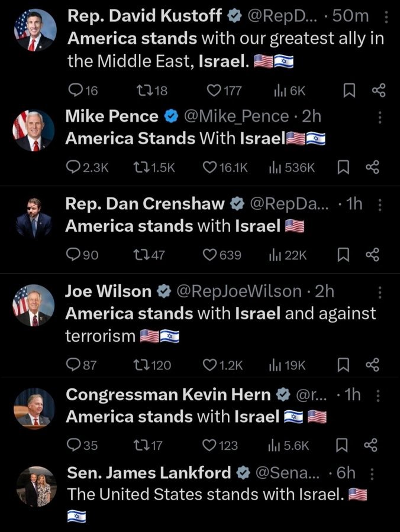Open @RepJoeWilson handle link
Image resolution: width=400 pixels, height=532 pixels.
click(239, 291)
